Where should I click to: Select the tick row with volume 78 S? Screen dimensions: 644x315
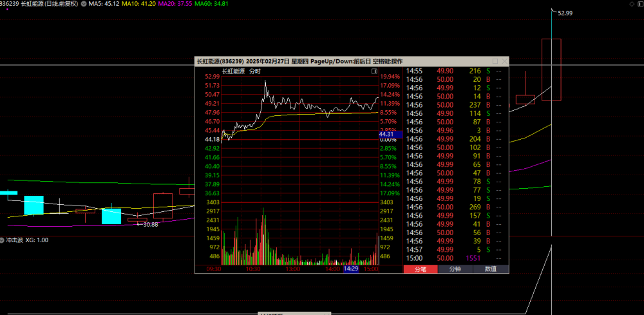coord(454,182)
